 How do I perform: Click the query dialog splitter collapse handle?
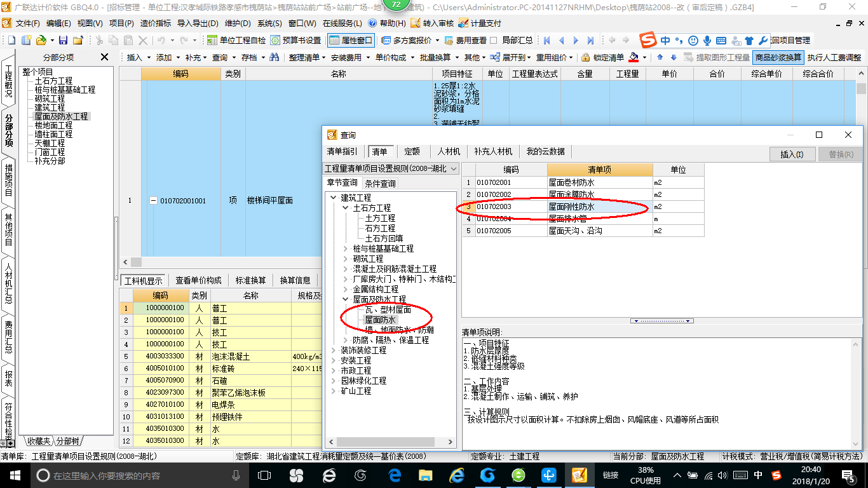(661, 321)
